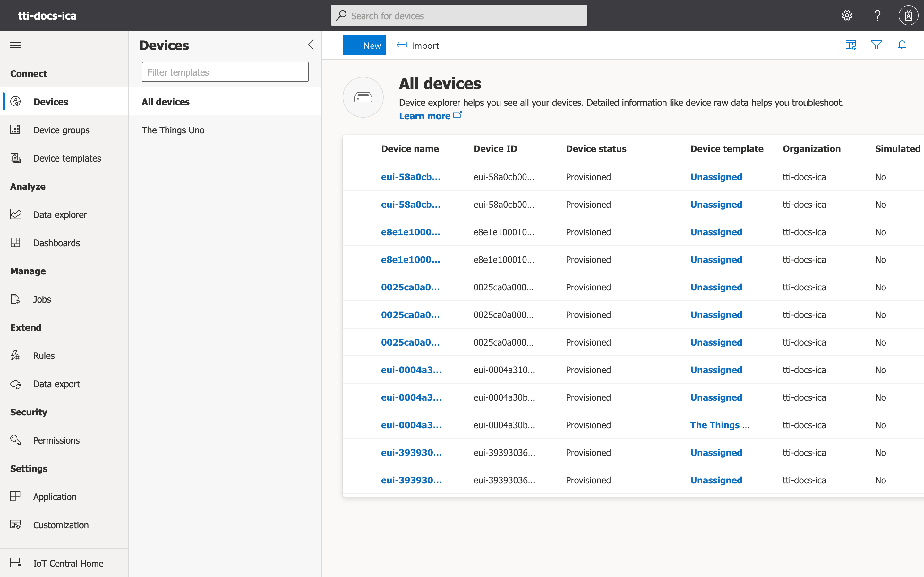Toggle the hamburger navigation menu
Image resolution: width=924 pixels, height=577 pixels.
pos(15,45)
